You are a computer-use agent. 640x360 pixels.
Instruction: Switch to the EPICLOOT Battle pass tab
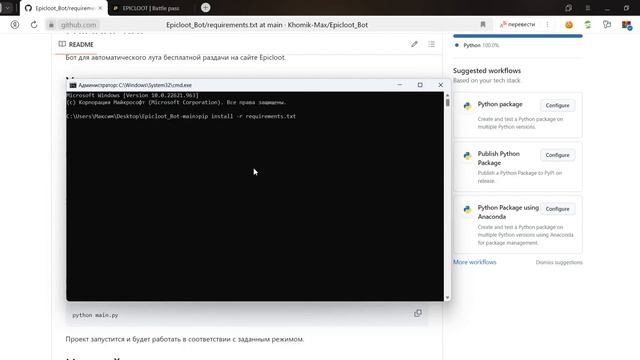151,8
